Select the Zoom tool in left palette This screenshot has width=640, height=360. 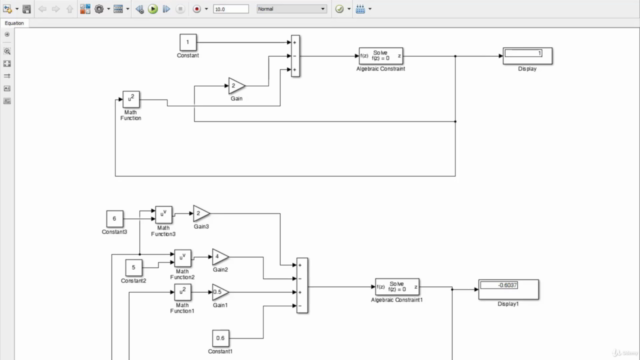7,51
